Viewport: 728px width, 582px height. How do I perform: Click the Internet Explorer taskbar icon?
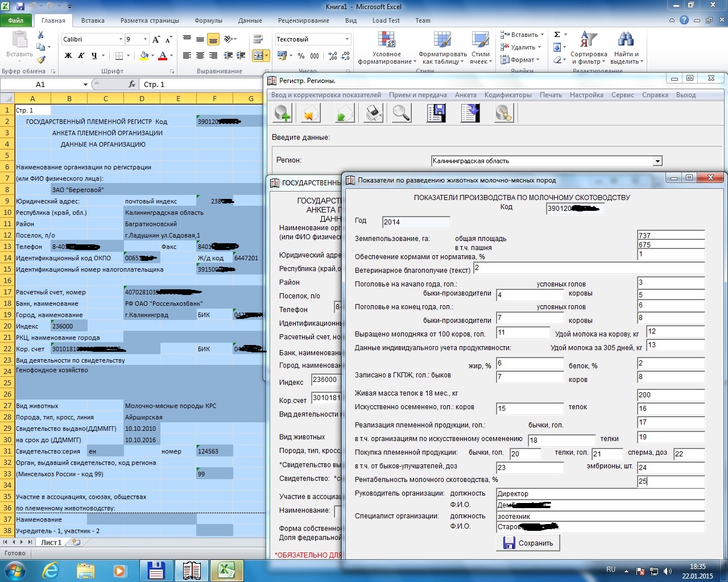click(x=51, y=570)
